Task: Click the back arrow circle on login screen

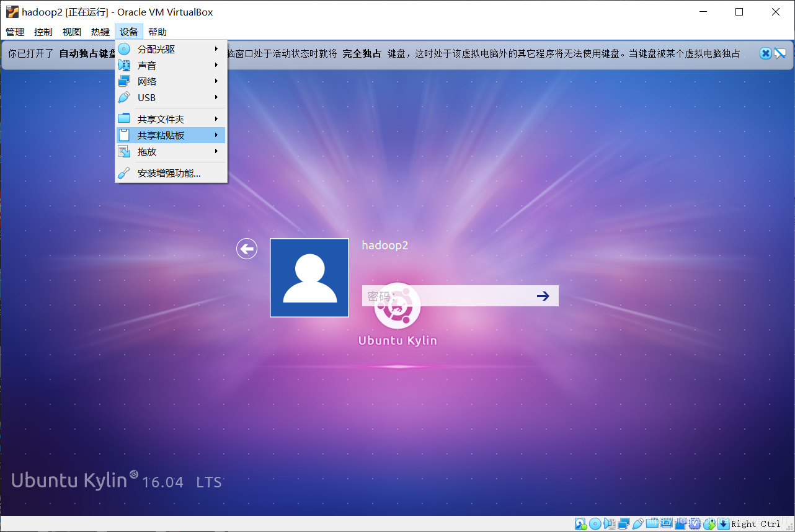Action: click(247, 249)
